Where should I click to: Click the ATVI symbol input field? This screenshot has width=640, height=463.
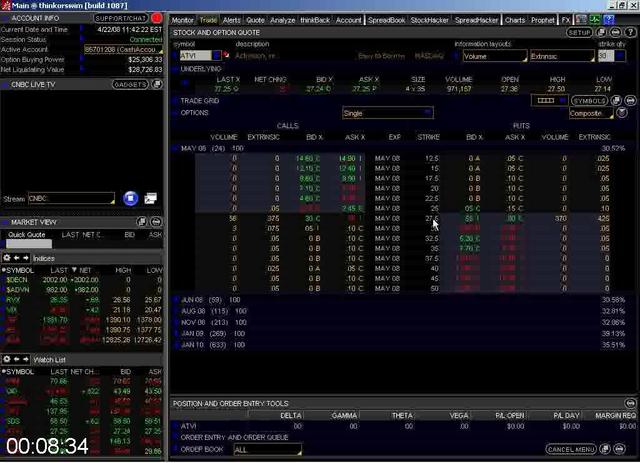coord(196,55)
